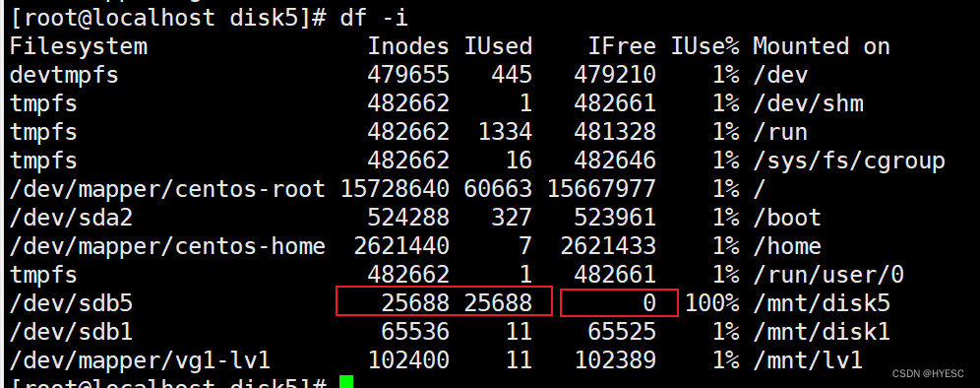Click inode count 15728640
Viewport: 980px width, 388px height.
pyautogui.click(x=395, y=189)
